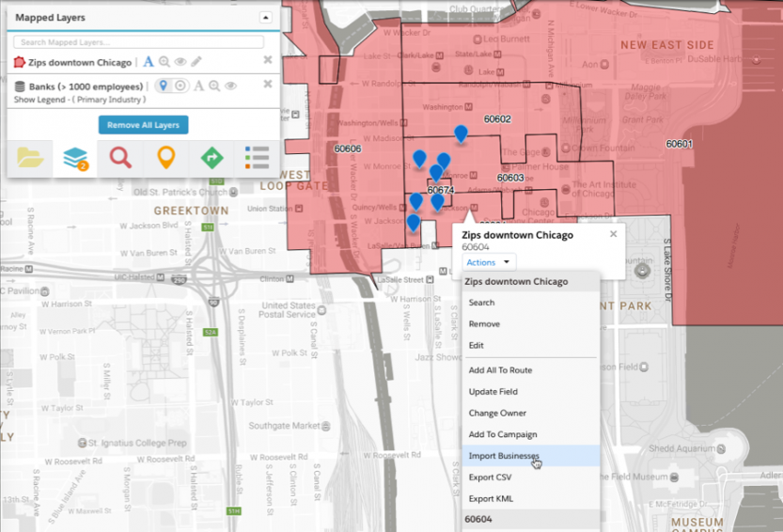Click the Old St. Patrick's Church marker
The height and width of the screenshot is (532, 783).
click(x=233, y=192)
